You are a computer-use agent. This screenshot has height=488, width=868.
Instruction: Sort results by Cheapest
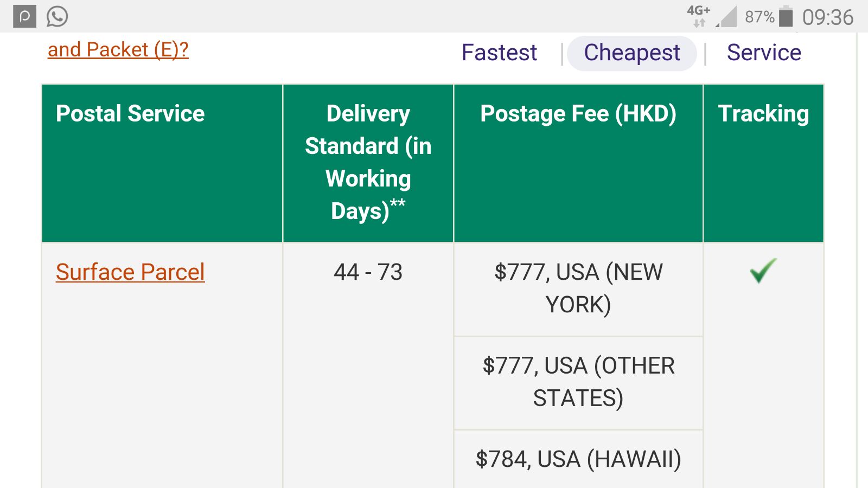pyautogui.click(x=631, y=53)
